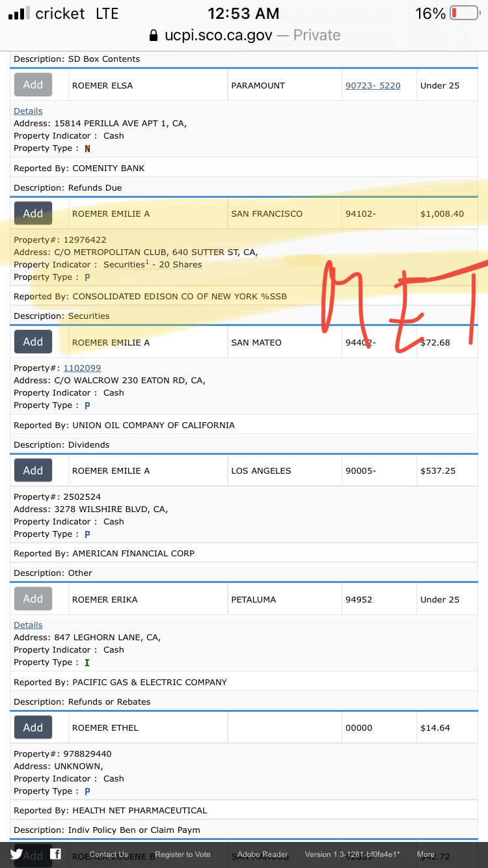
Task: Click address 3278 WILSHIRE BLVD, CA
Action: 91,509
